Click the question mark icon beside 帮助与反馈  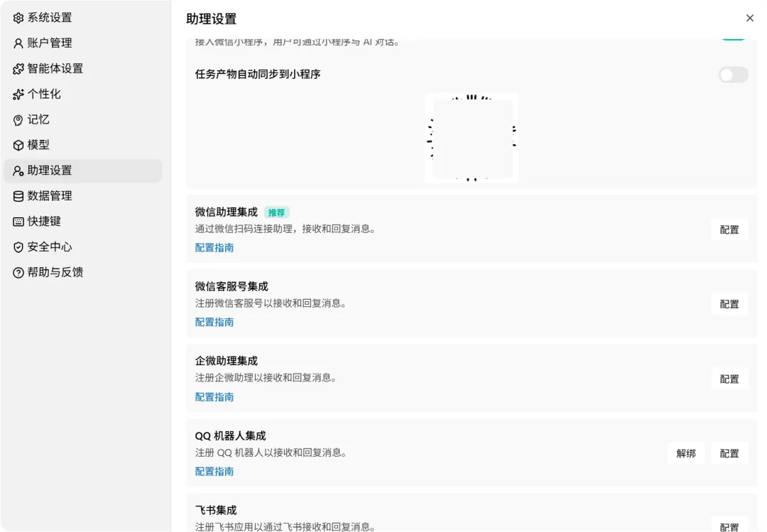click(18, 273)
